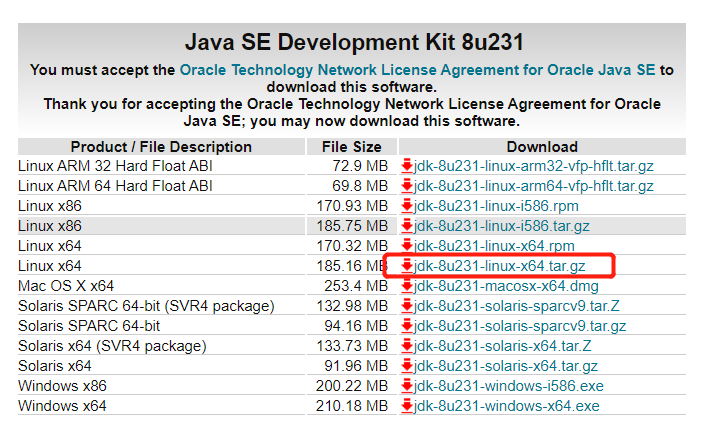Click download arrow beside windows-x64.exe
This screenshot has width=712, height=428.
[407, 406]
